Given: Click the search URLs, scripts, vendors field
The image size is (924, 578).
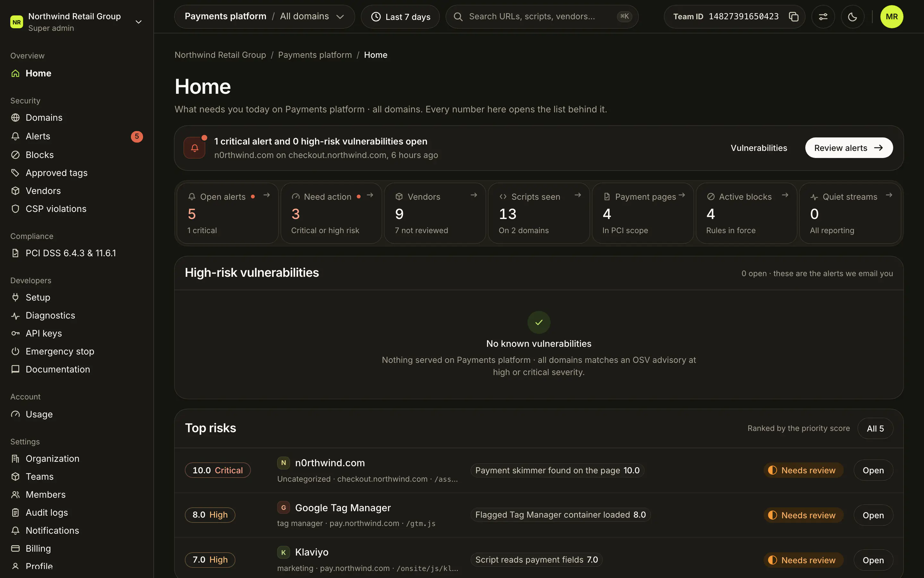Looking at the screenshot, I should click(x=542, y=16).
